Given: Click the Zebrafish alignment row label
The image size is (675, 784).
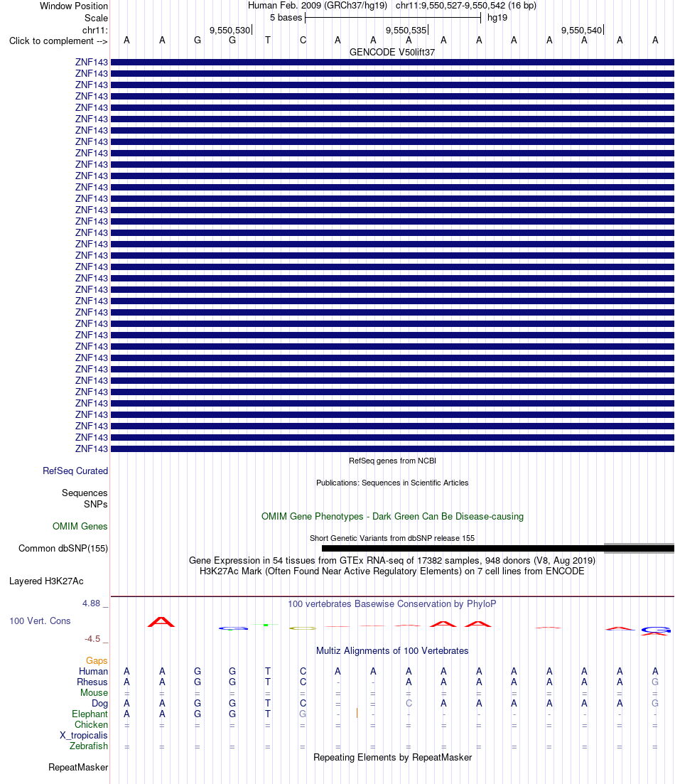Looking at the screenshot, I should 89,746.
